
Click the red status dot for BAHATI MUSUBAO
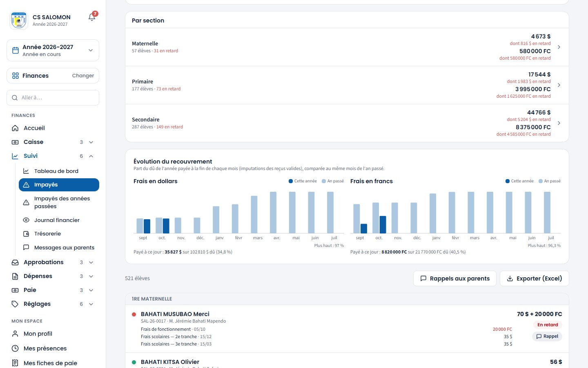tap(134, 314)
